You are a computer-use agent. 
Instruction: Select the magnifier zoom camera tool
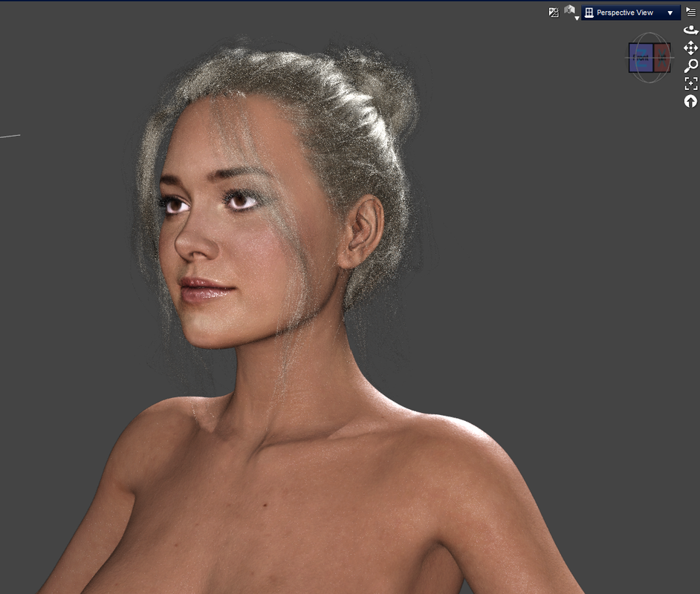[x=690, y=65]
